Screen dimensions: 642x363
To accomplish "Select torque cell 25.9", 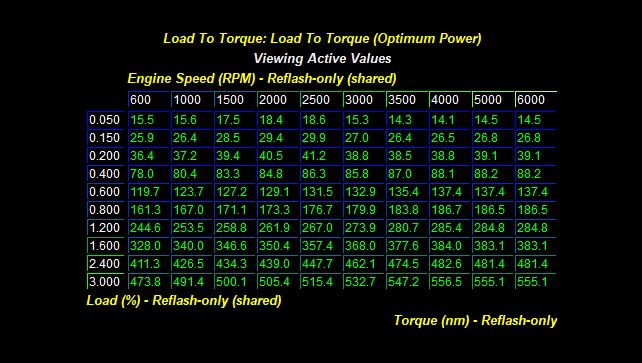I will coord(149,138).
